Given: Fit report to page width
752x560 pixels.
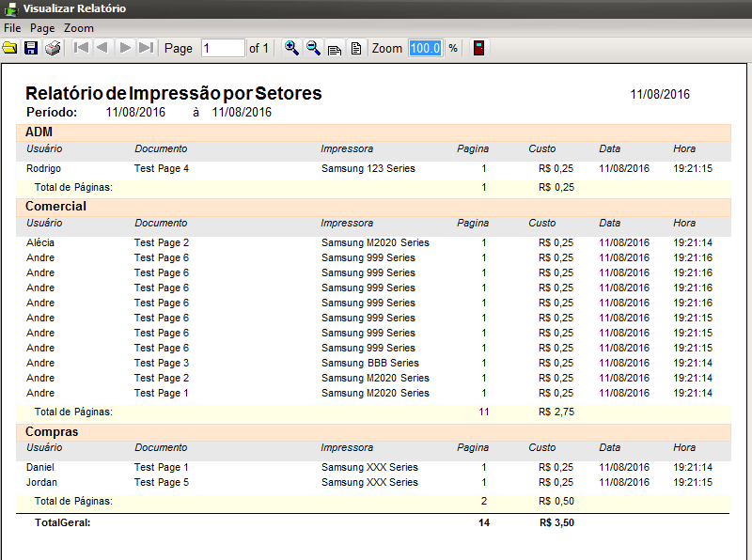Looking at the screenshot, I should [x=335, y=48].
